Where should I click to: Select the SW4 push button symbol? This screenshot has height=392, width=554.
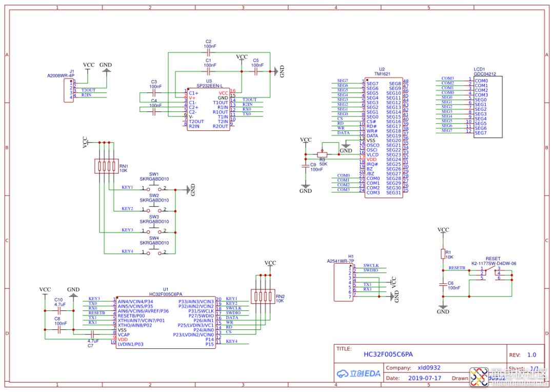tap(154, 253)
